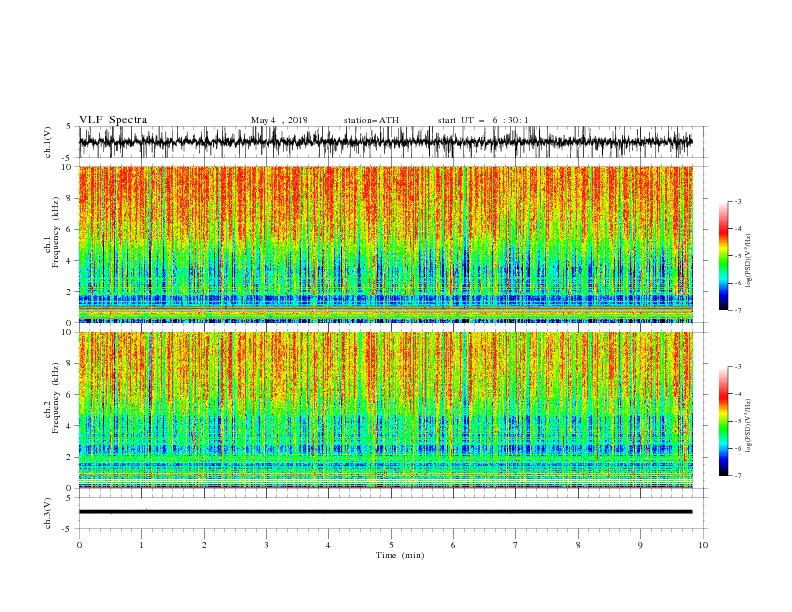
Task: Click inside the ch.2 spectrogram panel
Action: pyautogui.click(x=385, y=410)
